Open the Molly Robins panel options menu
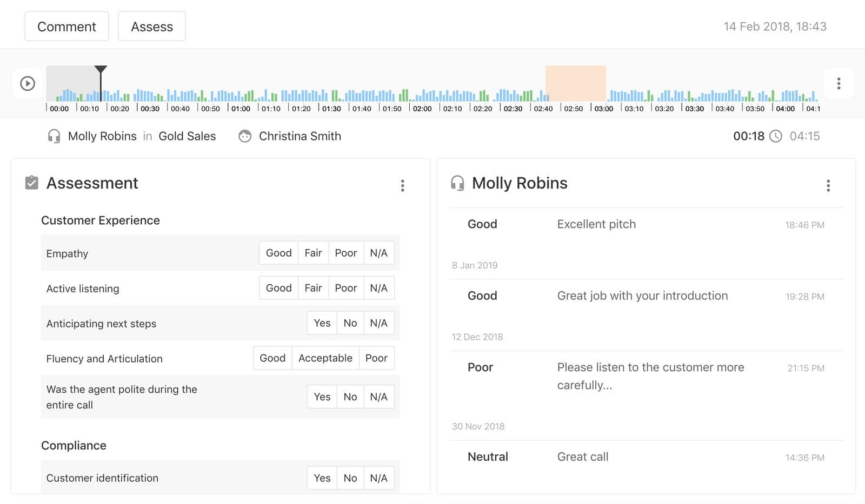865x504 pixels. (x=828, y=185)
